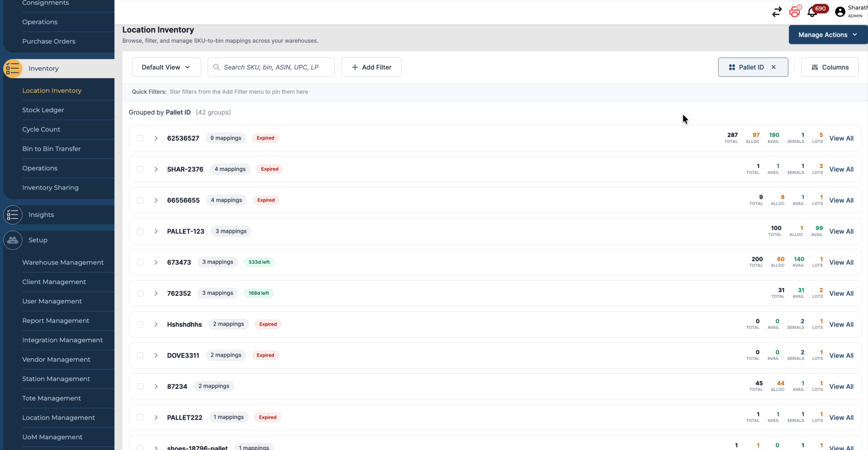Tick the checkbox for Hshshdhhs
This screenshot has width=868, height=450.
click(140, 324)
